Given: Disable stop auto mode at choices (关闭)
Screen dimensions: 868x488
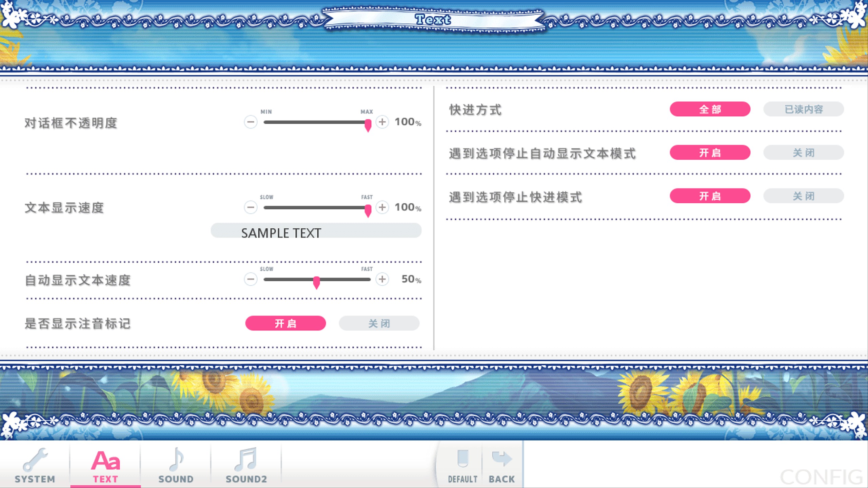Looking at the screenshot, I should click(x=804, y=152).
